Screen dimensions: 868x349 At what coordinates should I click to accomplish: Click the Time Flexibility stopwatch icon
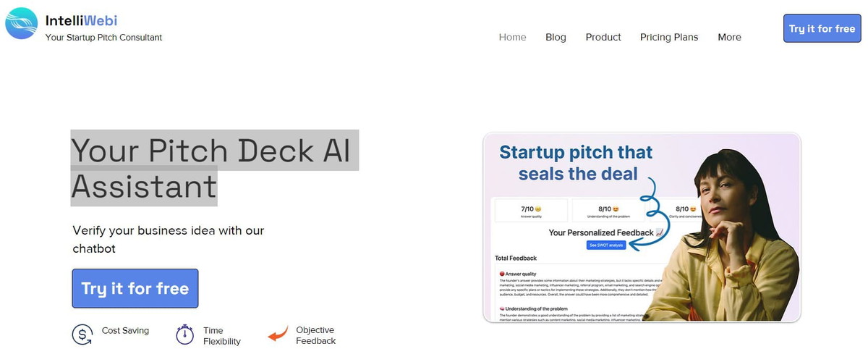pos(185,335)
